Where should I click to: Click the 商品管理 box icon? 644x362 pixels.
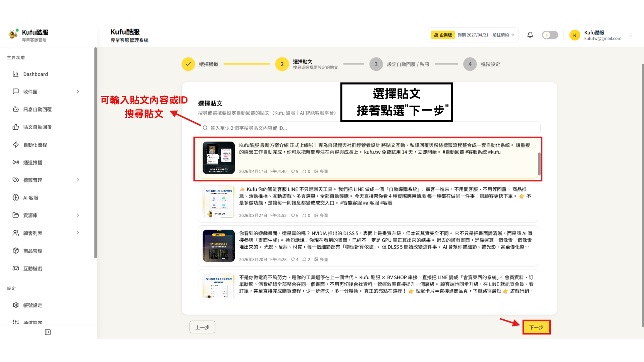point(15,251)
